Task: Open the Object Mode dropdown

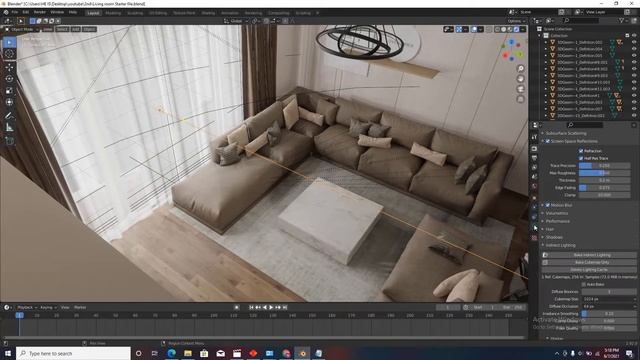Action: 22,29
